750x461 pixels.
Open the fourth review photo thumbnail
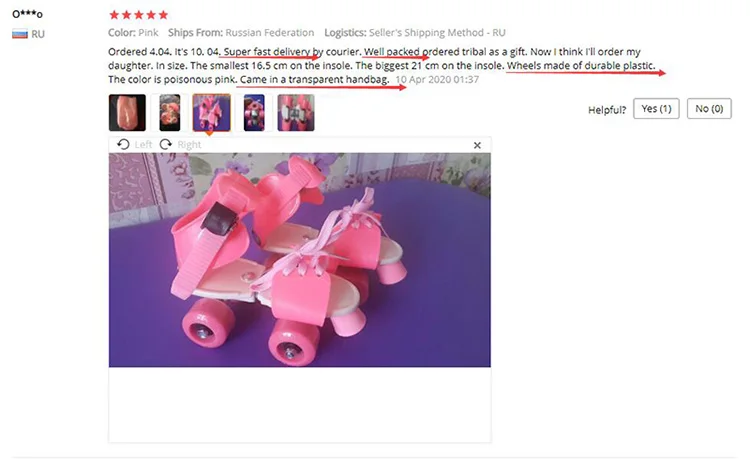pyautogui.click(x=254, y=113)
